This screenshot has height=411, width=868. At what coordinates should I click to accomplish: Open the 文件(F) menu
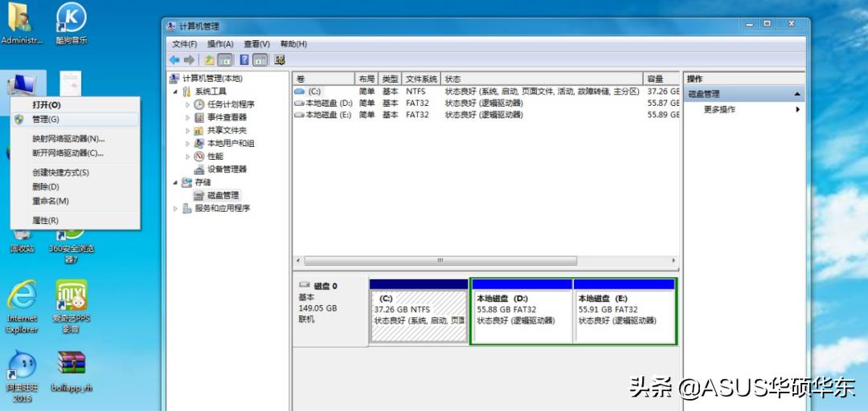pos(184,43)
